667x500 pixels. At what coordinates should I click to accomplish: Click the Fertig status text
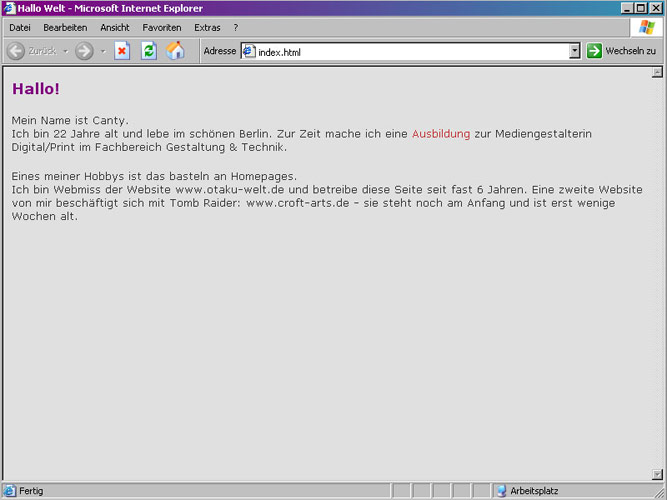pyautogui.click(x=31, y=491)
